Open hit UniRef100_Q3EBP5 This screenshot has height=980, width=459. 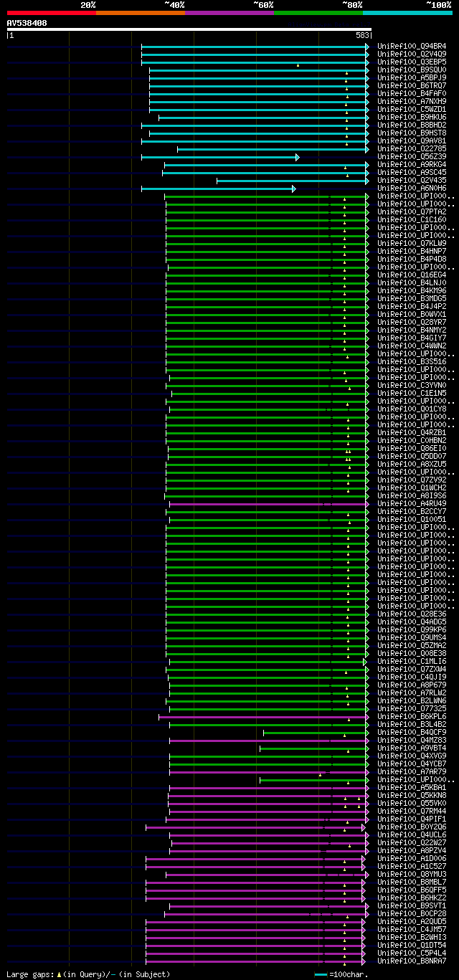(412, 62)
